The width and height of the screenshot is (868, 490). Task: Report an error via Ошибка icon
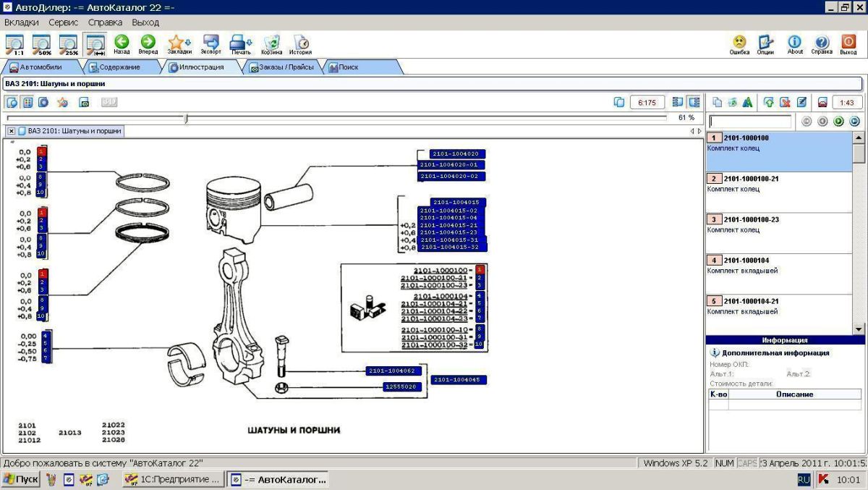pyautogui.click(x=739, y=45)
